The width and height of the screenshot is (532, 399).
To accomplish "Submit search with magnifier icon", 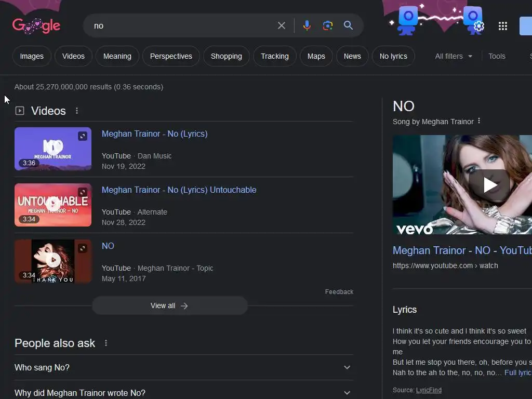I will pos(348,25).
